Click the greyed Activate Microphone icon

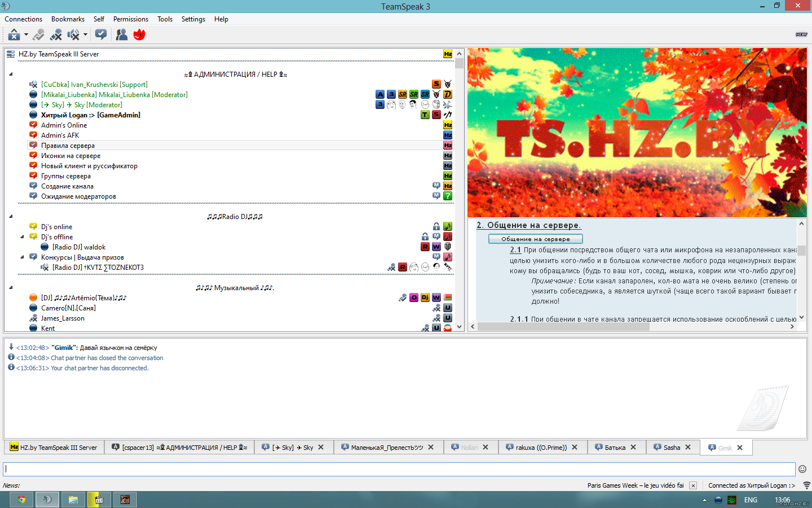tap(38, 35)
